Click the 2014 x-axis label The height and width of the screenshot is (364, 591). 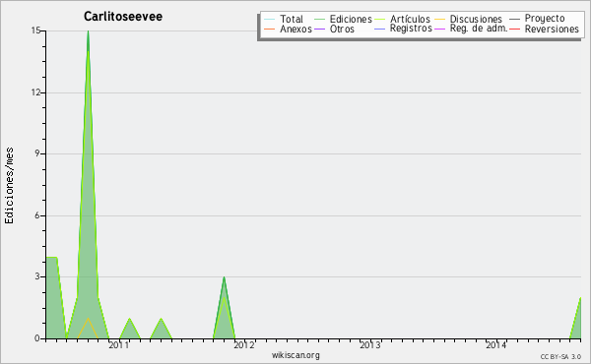click(x=495, y=344)
